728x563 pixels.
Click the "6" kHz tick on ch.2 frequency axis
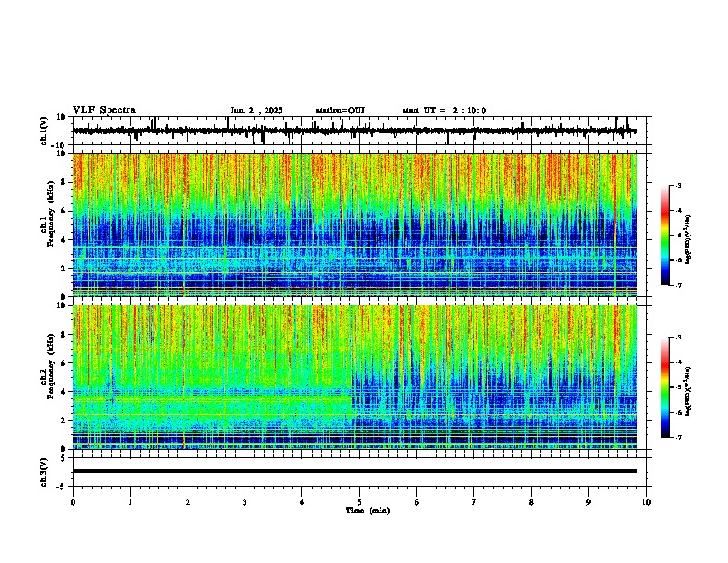pyautogui.click(x=63, y=362)
